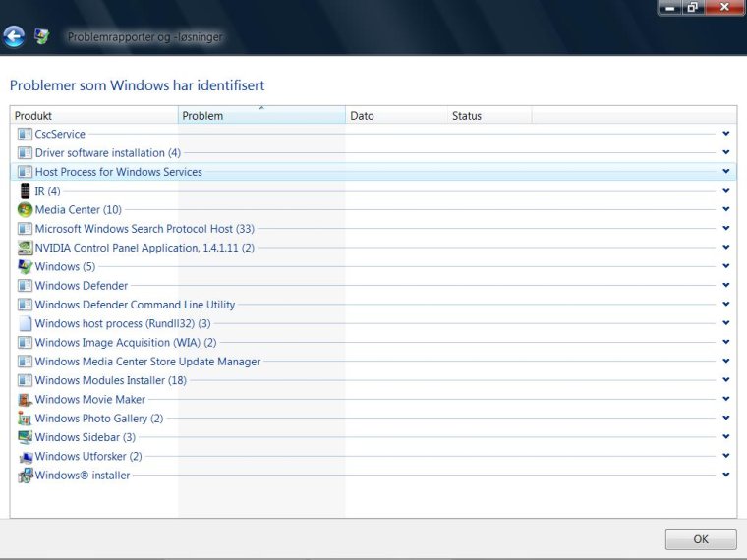Viewport: 747px width, 560px height.
Task: Click the IR remote control icon
Action: [x=25, y=191]
